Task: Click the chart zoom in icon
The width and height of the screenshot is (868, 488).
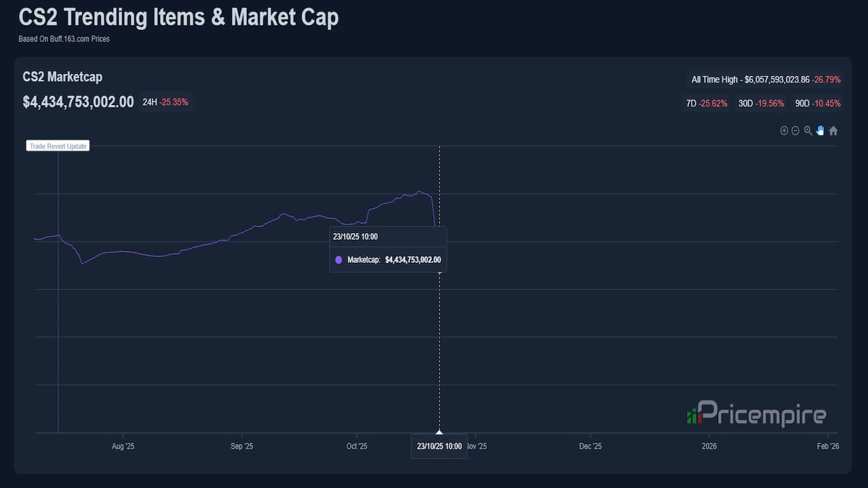Action: click(784, 131)
